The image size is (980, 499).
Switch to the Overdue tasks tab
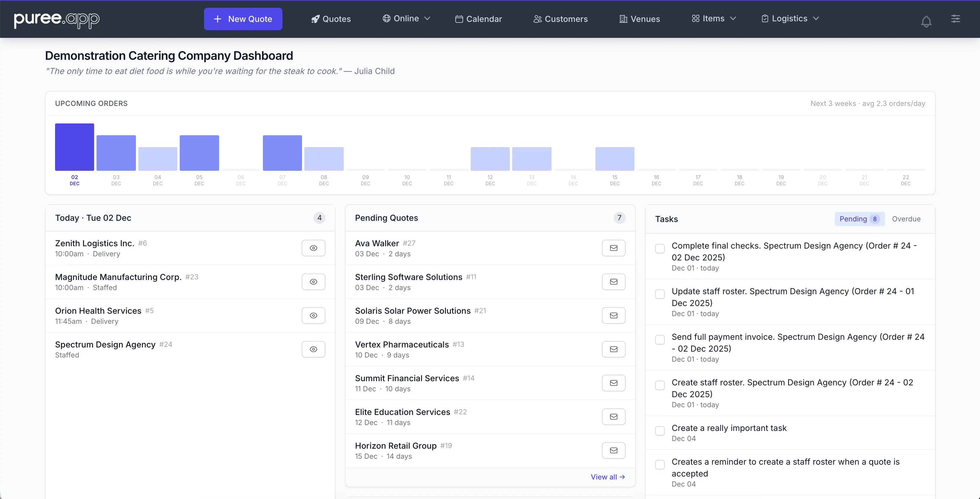907,219
